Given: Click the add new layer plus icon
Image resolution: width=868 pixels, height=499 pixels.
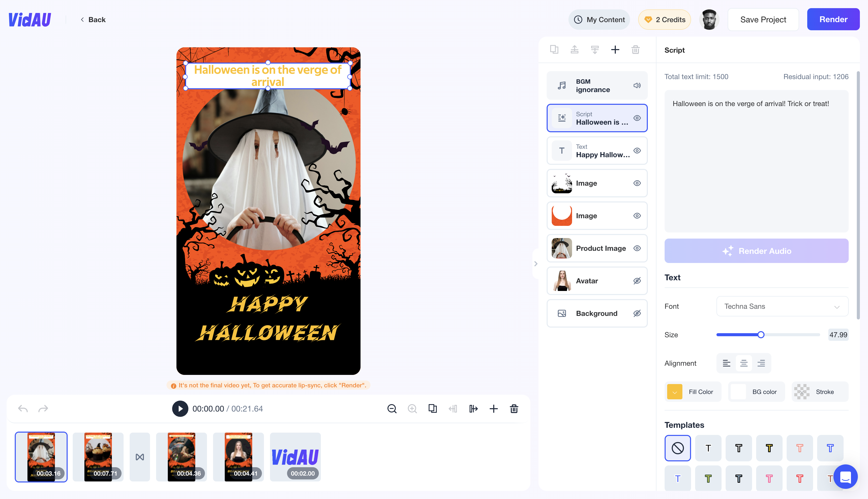Looking at the screenshot, I should pos(616,50).
